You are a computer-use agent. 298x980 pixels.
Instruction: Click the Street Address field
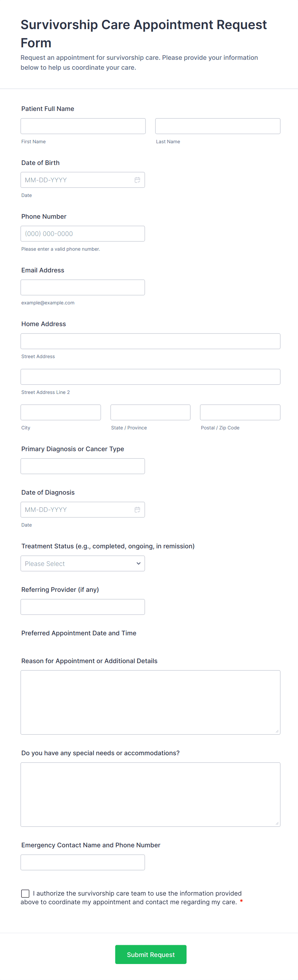point(151,341)
